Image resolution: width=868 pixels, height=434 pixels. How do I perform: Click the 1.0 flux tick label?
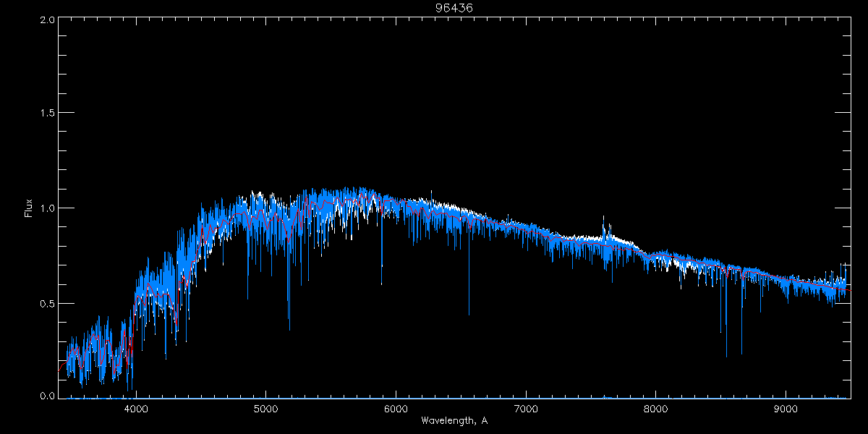point(46,208)
